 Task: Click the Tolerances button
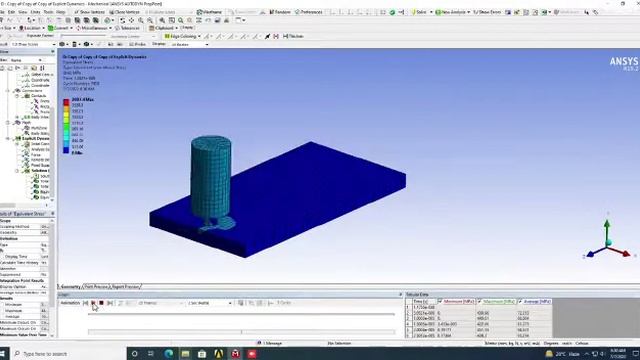click(127, 28)
